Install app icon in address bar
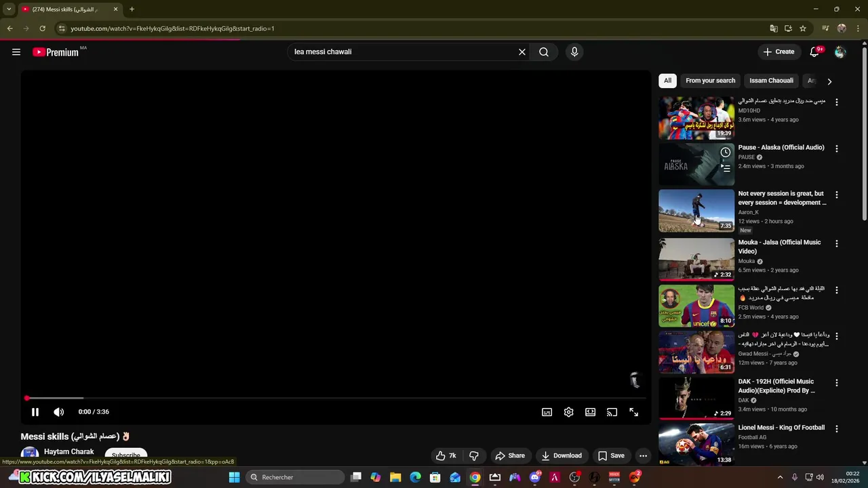 click(x=788, y=28)
